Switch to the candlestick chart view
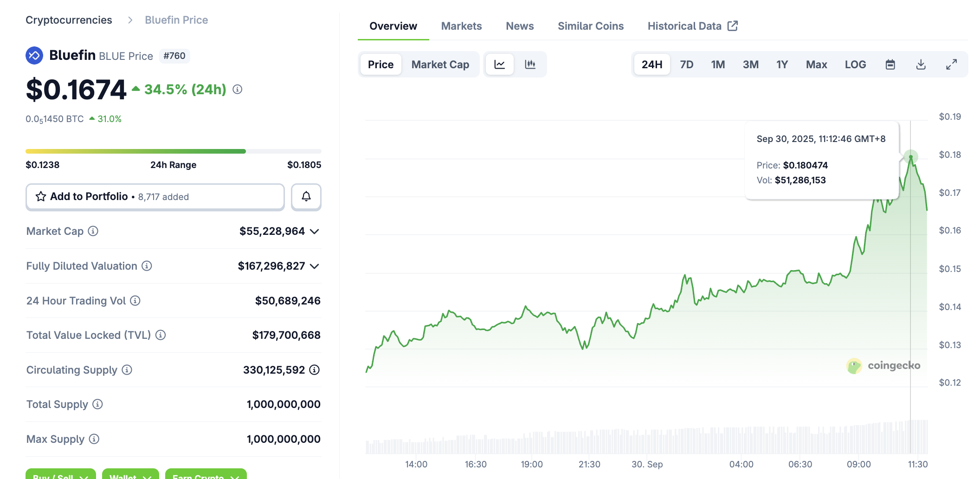 530,65
